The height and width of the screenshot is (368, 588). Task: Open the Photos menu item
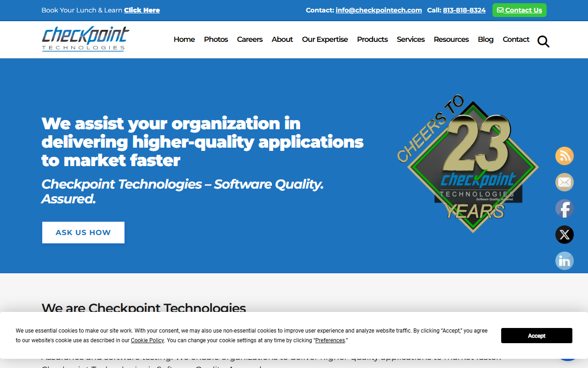(x=216, y=40)
